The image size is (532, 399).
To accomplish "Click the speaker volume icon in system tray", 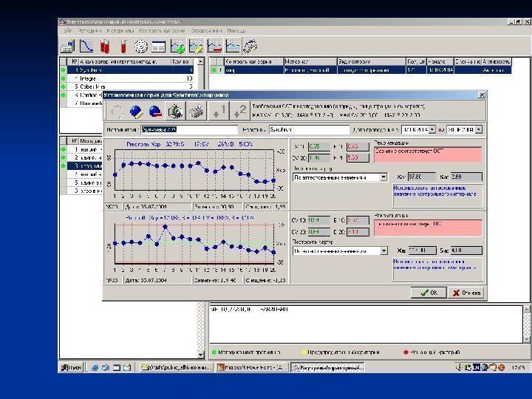I will coord(459,367).
